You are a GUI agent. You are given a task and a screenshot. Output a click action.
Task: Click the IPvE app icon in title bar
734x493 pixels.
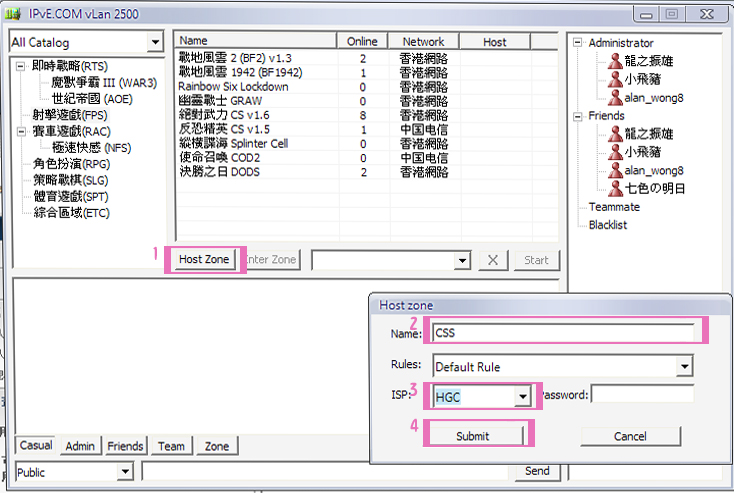[13, 14]
